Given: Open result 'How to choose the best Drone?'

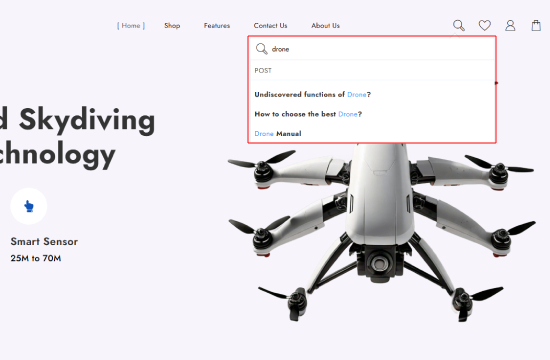Looking at the screenshot, I should (308, 114).
